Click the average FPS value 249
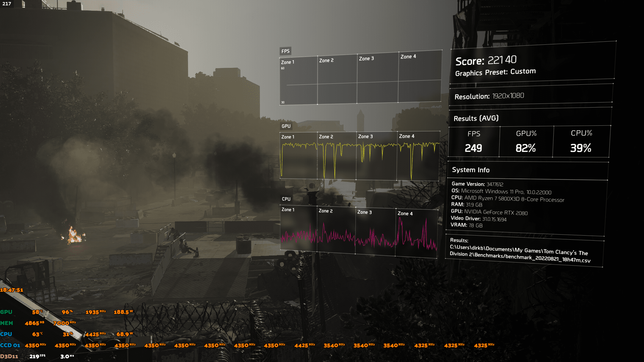This screenshot has height=362, width=644. pos(473,148)
